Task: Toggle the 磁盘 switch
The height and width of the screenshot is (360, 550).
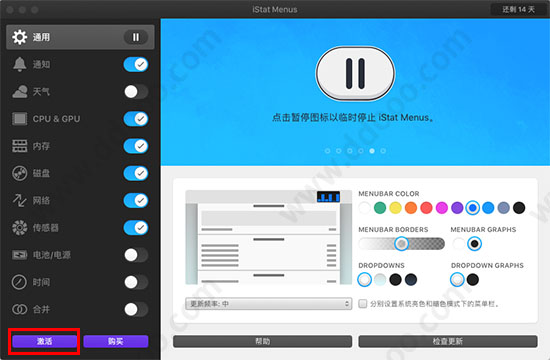Action: (x=136, y=173)
